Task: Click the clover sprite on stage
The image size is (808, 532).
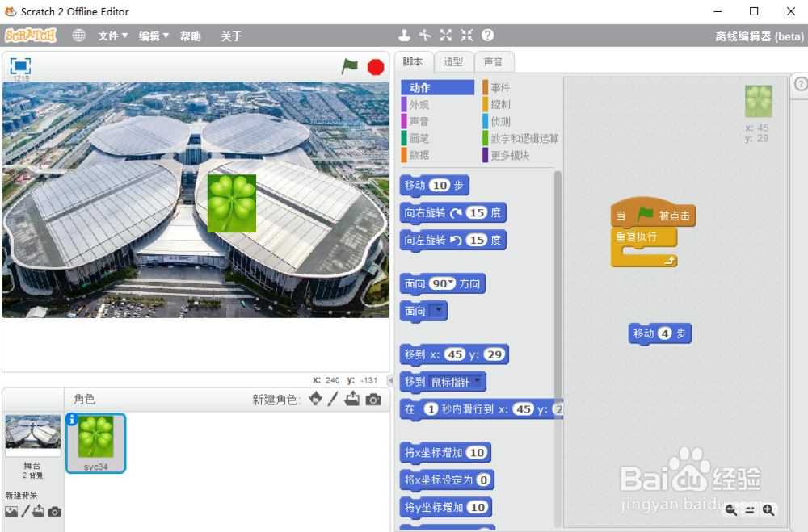Action: point(232,203)
